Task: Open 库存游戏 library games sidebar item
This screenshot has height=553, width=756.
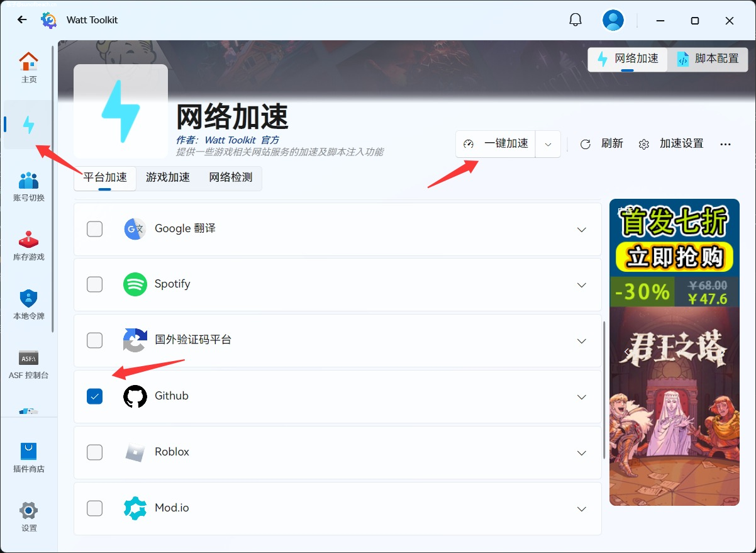Action: pyautogui.click(x=29, y=245)
